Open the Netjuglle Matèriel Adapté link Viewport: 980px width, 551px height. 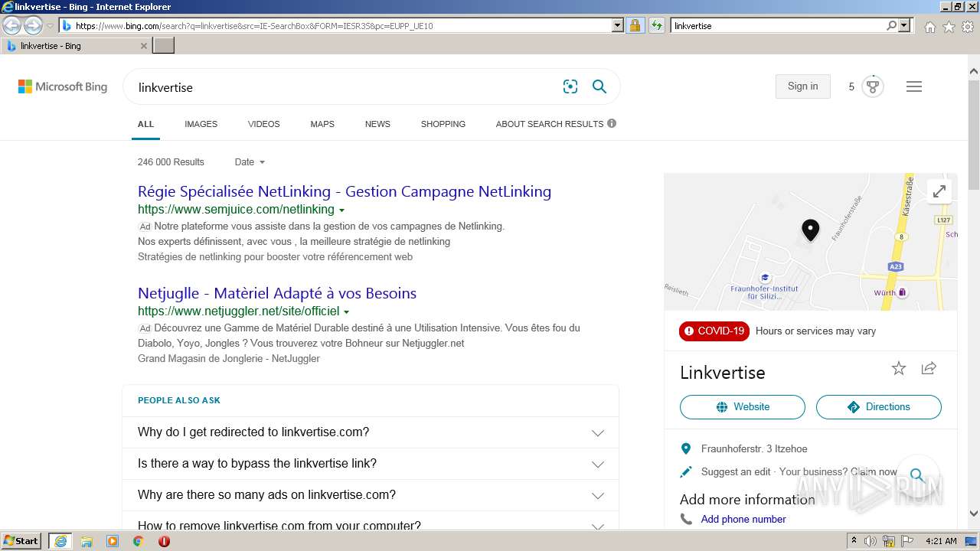click(x=277, y=293)
